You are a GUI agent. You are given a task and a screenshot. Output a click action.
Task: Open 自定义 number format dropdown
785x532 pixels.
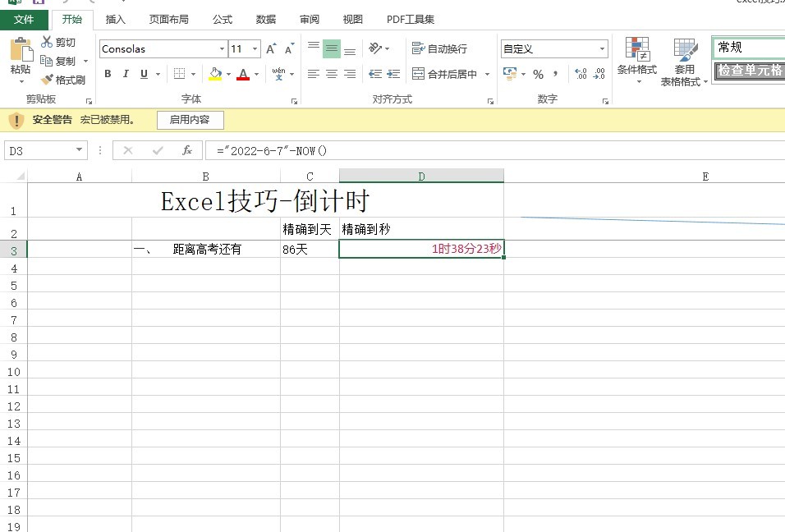[x=602, y=49]
